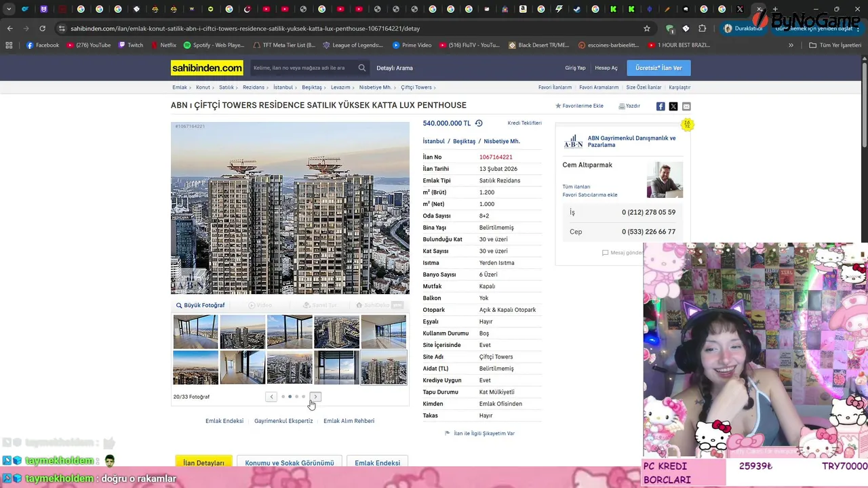The height and width of the screenshot is (488, 868).
Task: Click Karşılaştır link
Action: point(679,87)
